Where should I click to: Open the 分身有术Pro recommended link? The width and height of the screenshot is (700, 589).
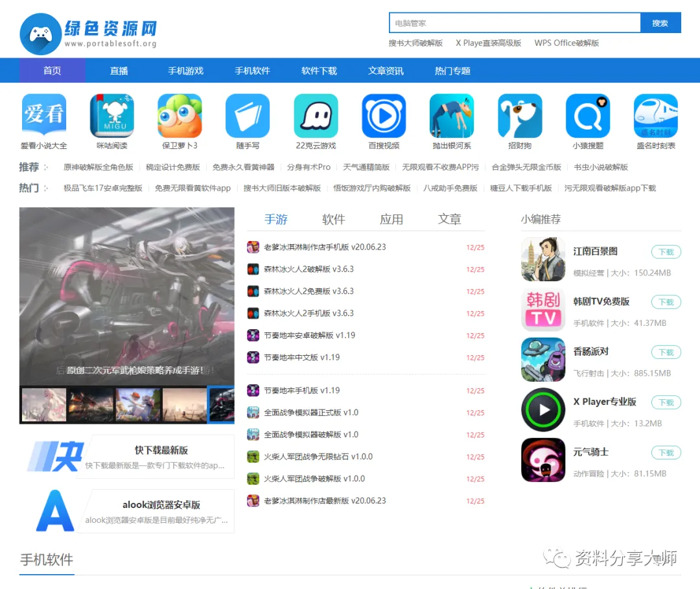309,167
